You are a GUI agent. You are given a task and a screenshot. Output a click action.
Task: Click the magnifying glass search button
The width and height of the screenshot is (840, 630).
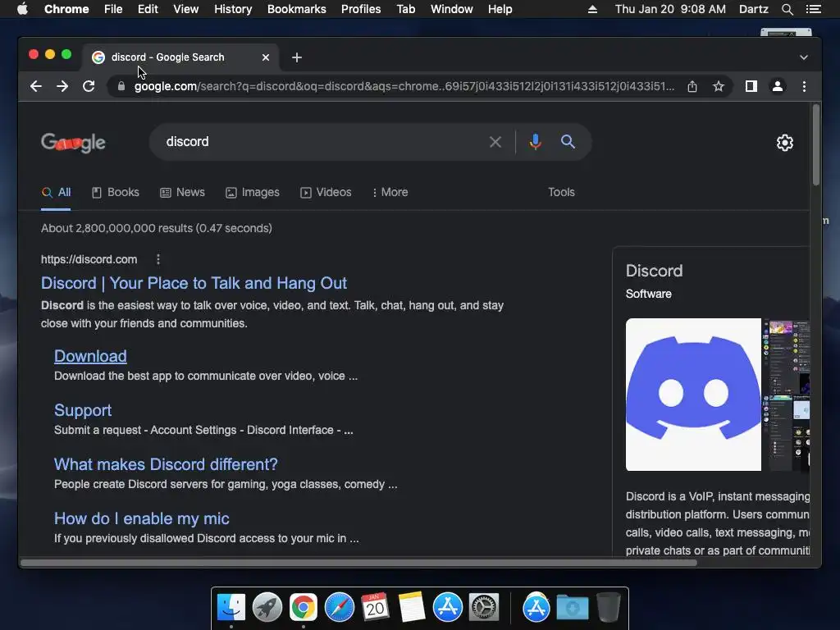tap(568, 141)
